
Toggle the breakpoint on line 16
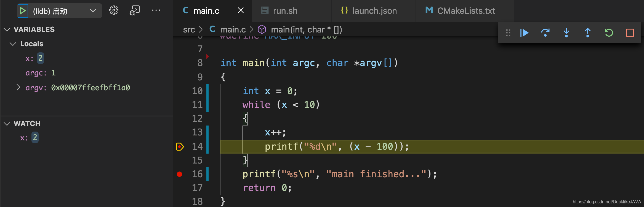[179, 174]
